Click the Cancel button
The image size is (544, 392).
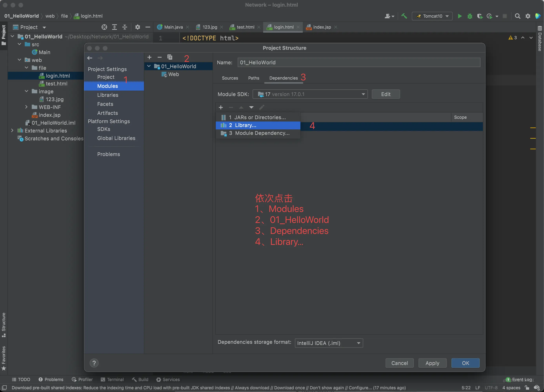tap(399, 363)
